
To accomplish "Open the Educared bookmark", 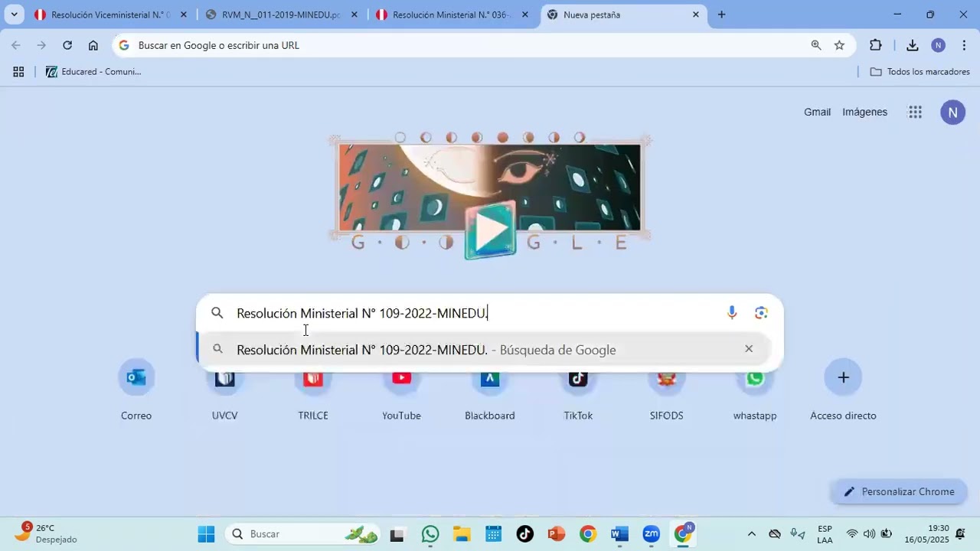I will (x=93, y=72).
